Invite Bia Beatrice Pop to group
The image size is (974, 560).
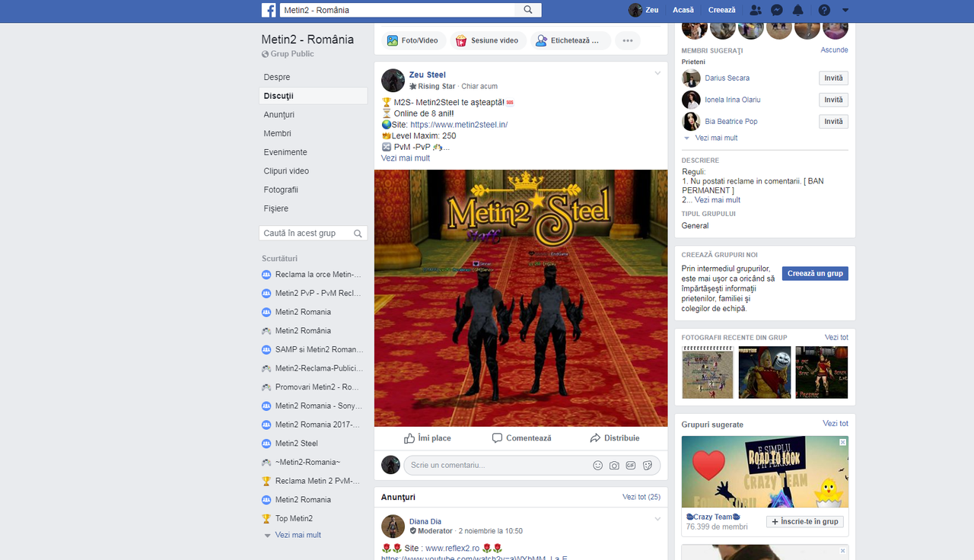[834, 122]
